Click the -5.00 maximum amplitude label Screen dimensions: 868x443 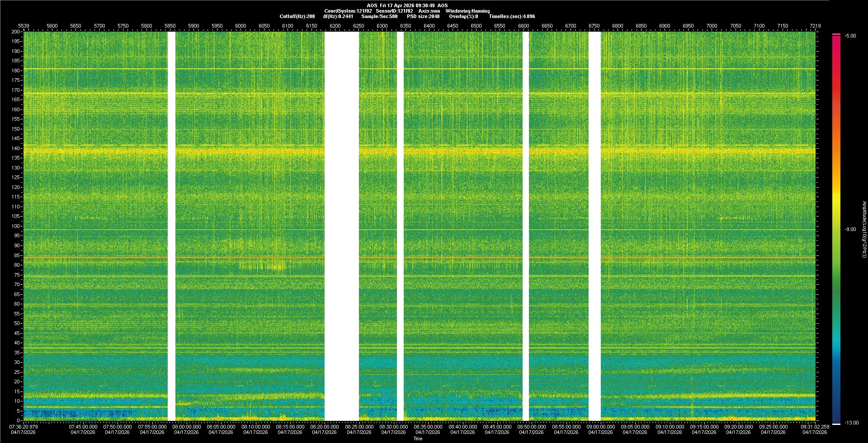pyautogui.click(x=850, y=36)
